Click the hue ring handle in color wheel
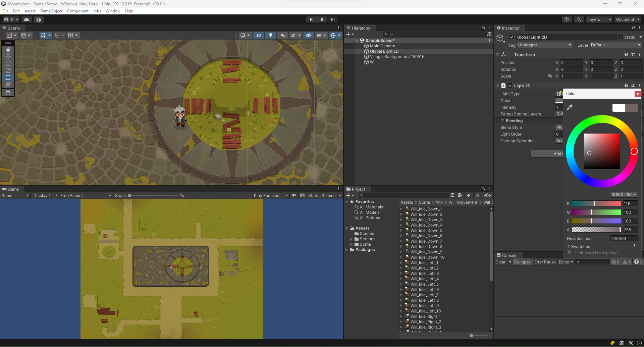This screenshot has height=347, width=644. 634,151
